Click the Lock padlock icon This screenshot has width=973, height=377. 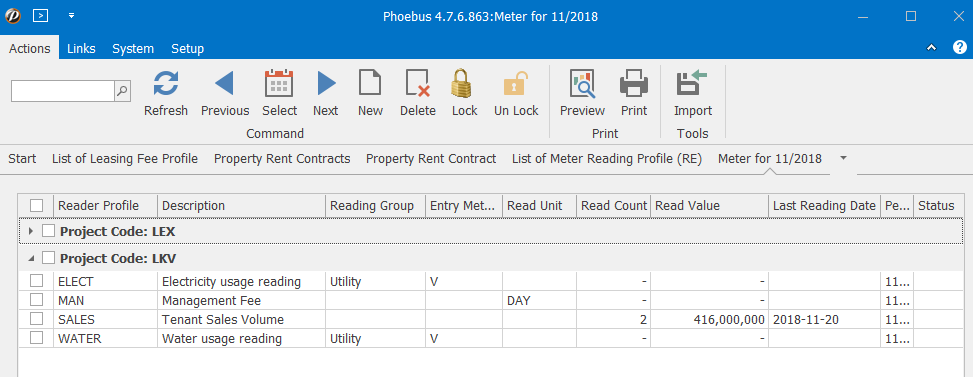click(462, 83)
